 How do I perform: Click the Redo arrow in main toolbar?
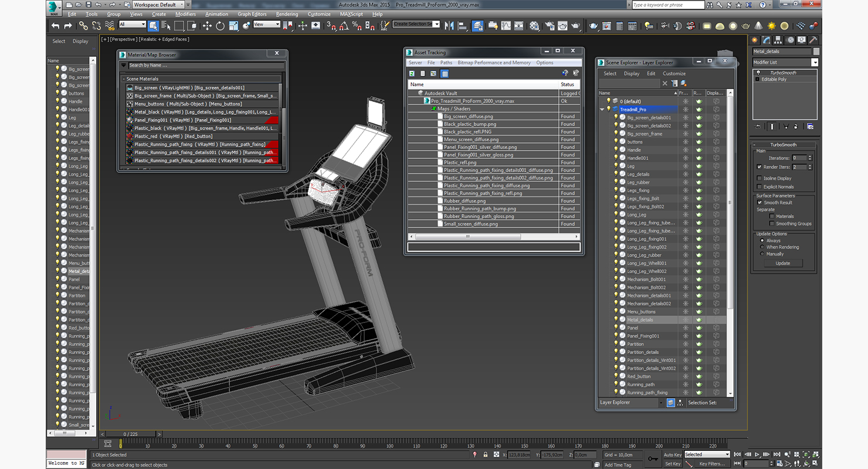coord(67,26)
